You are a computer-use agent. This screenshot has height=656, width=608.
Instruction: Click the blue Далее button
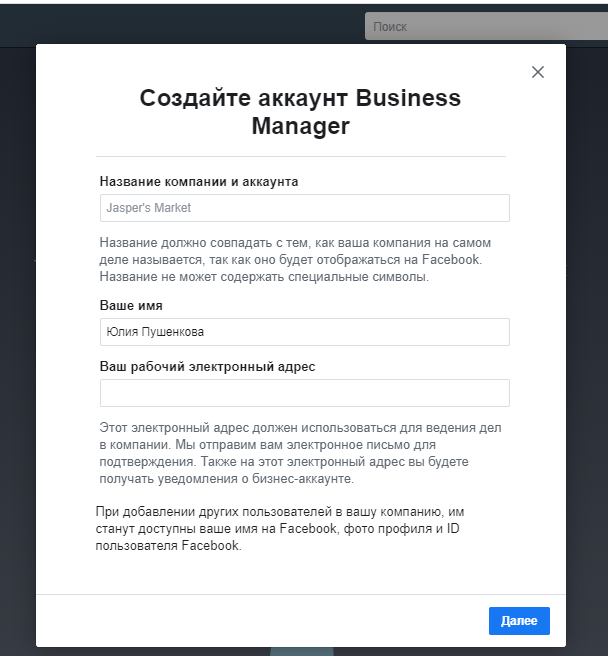(x=519, y=620)
